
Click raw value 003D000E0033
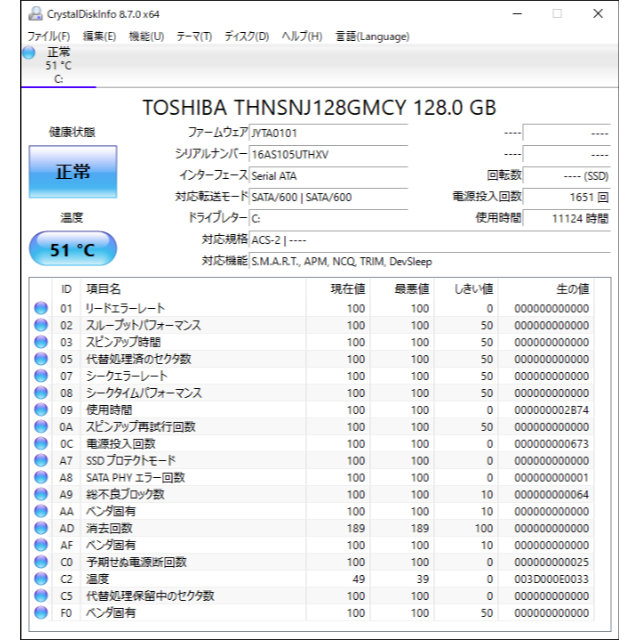point(551,579)
